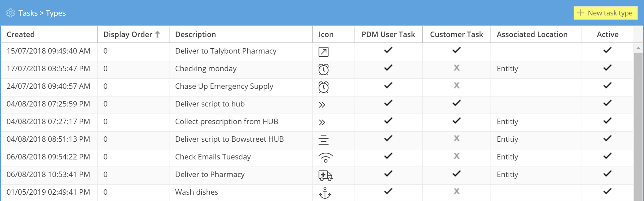The height and width of the screenshot is (201, 644).
Task: Click anchor icon for Wash dishes
Action: [x=325, y=193]
